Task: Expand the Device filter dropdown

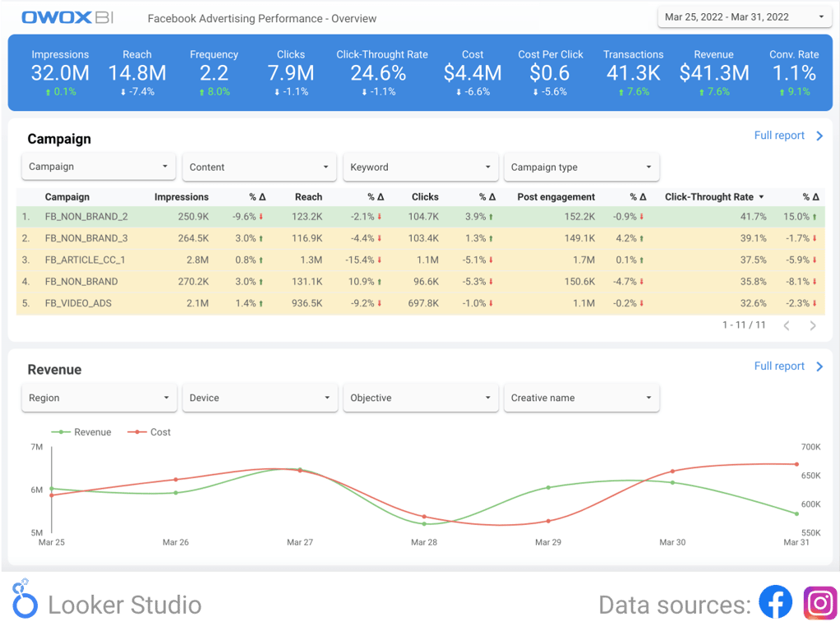Action: [x=260, y=398]
